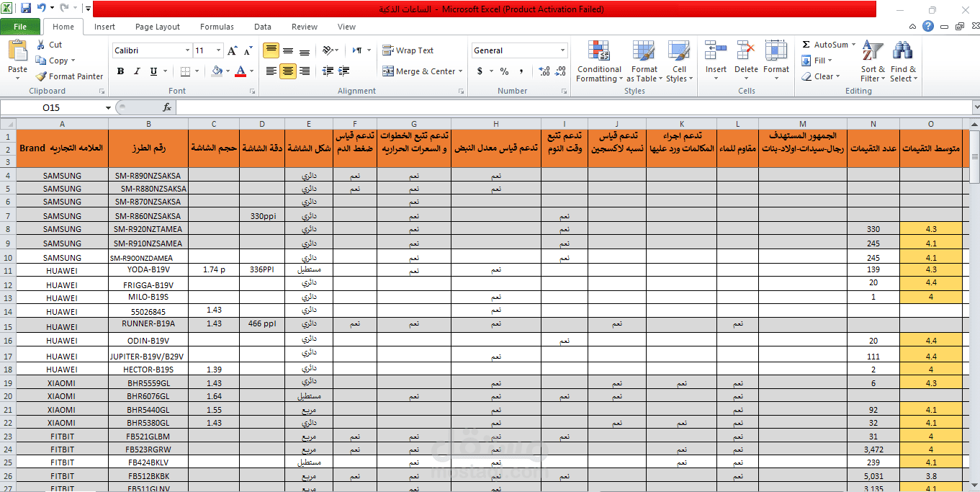Image resolution: width=980 pixels, height=492 pixels.
Task: Open Cell Styles gallery
Action: (x=679, y=62)
